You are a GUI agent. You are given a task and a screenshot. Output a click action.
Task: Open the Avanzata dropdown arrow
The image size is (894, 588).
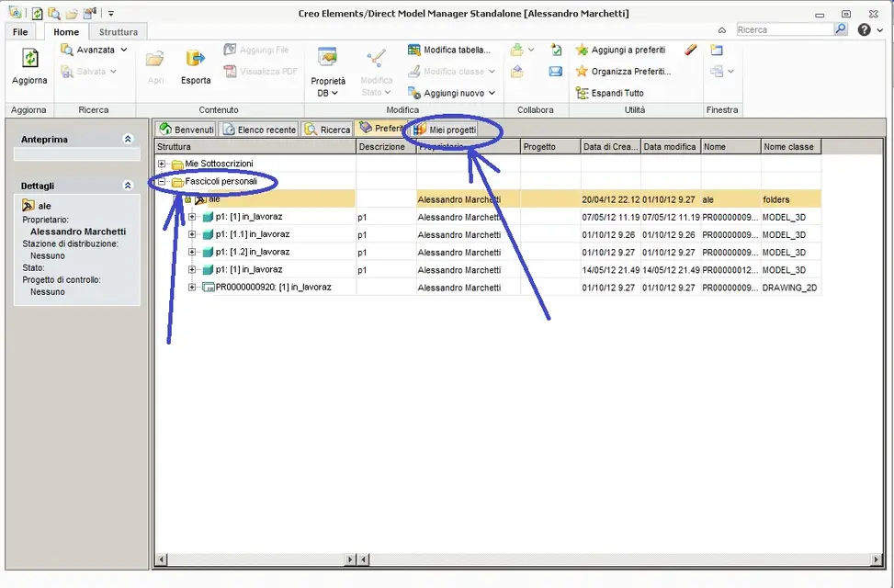click(x=124, y=50)
